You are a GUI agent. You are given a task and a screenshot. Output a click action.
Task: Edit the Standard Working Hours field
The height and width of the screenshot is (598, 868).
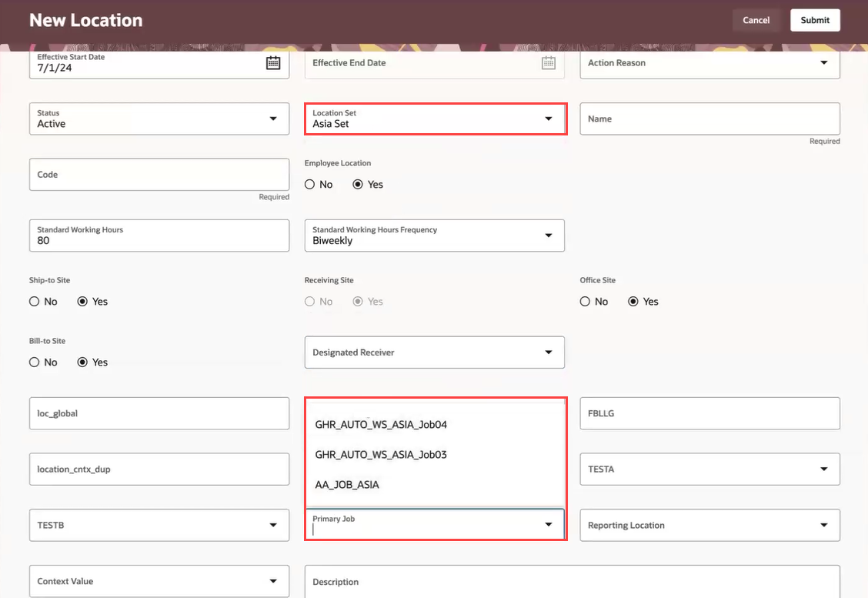159,236
